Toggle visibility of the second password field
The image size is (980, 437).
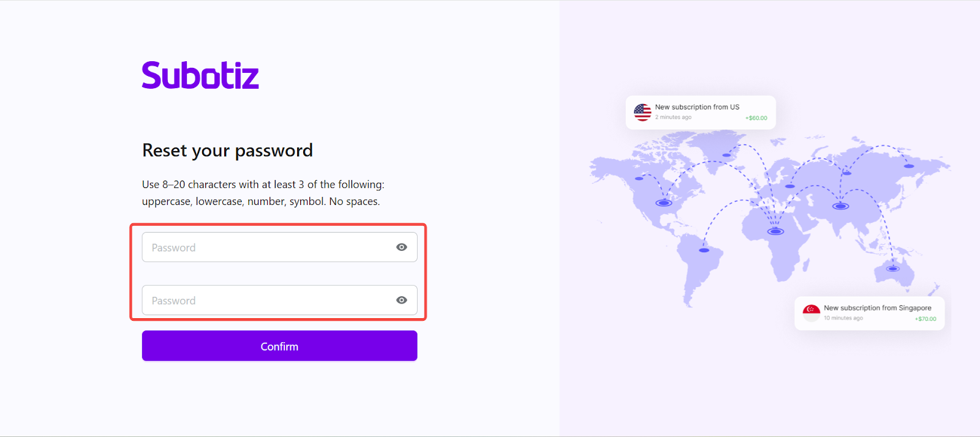(401, 301)
